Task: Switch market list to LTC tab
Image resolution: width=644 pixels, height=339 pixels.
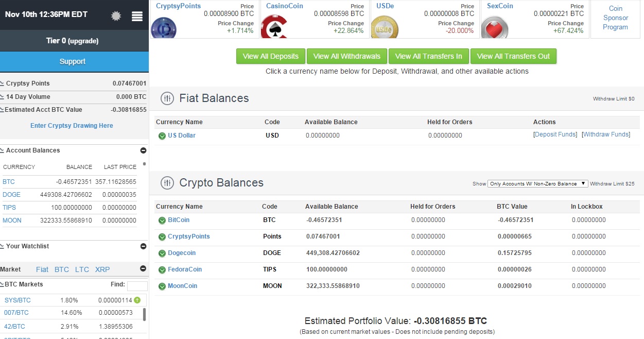Action: click(x=82, y=269)
